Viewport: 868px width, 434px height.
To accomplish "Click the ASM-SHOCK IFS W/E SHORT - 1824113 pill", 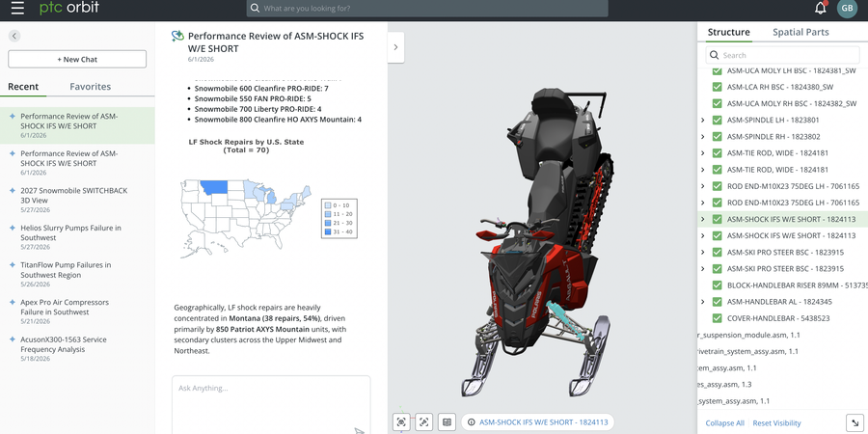I will [x=537, y=422].
